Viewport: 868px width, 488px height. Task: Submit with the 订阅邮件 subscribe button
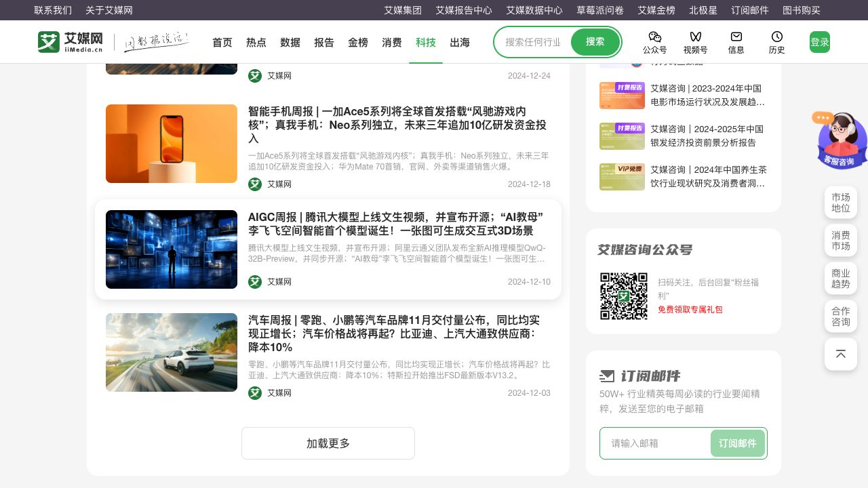tap(737, 443)
